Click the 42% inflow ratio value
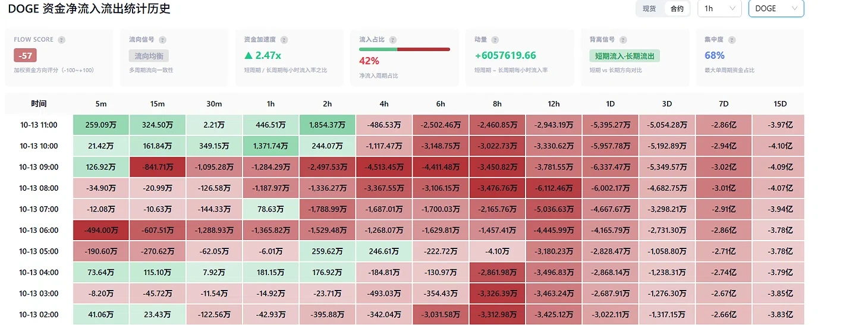Viewport: 868px width, 325px height. [369, 61]
